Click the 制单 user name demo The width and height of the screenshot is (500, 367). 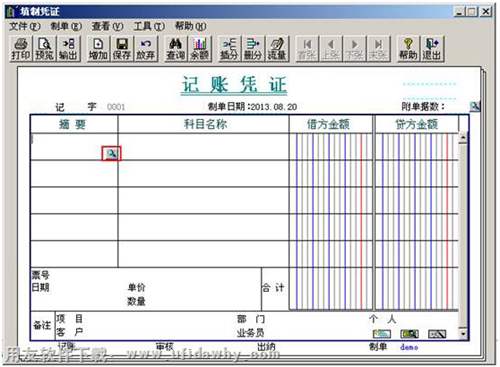409,347
